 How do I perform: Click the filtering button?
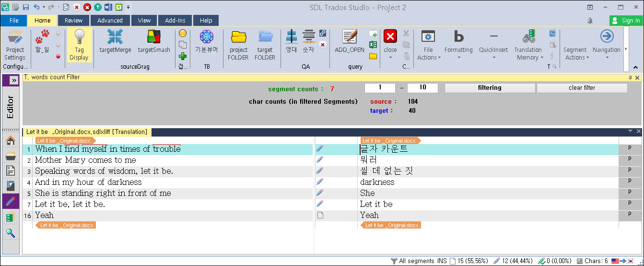click(490, 88)
